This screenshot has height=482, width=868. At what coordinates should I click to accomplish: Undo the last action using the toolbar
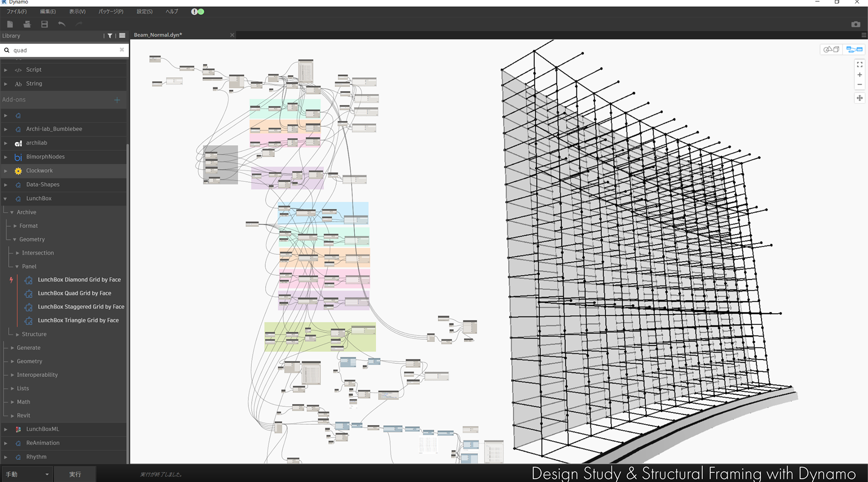(62, 24)
